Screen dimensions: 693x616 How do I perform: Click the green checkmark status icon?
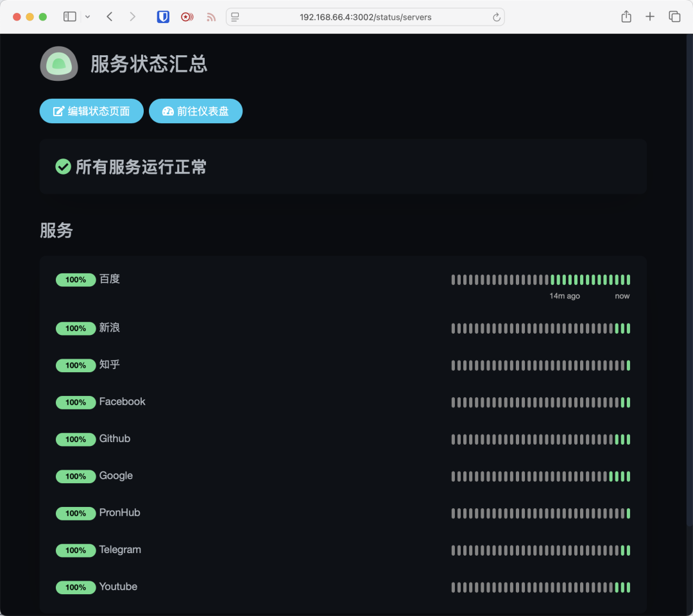(x=63, y=167)
